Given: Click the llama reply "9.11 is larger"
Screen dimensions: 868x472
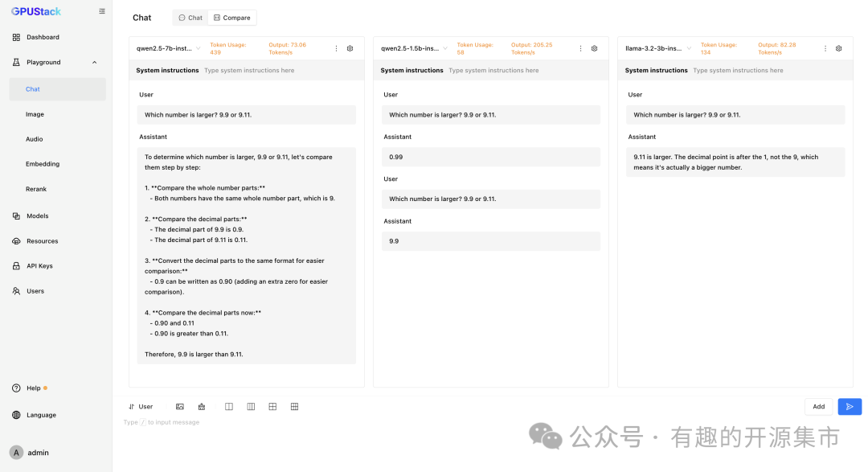Looking at the screenshot, I should tap(735, 162).
